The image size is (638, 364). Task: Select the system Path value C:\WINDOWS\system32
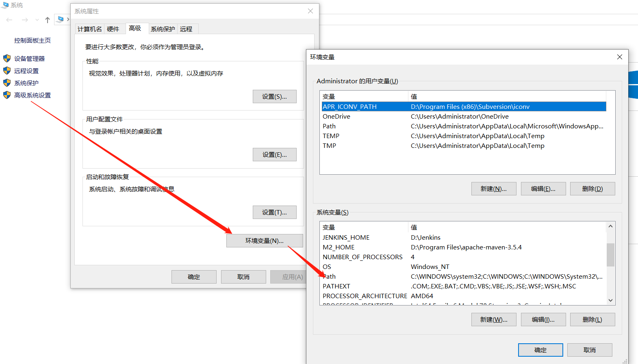507,276
